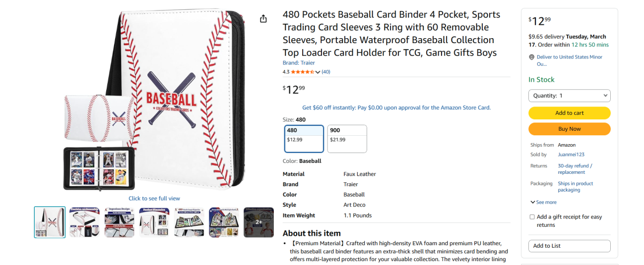This screenshot has height=265, width=644.
Task: Open the Quantity dropdown
Action: (x=569, y=96)
